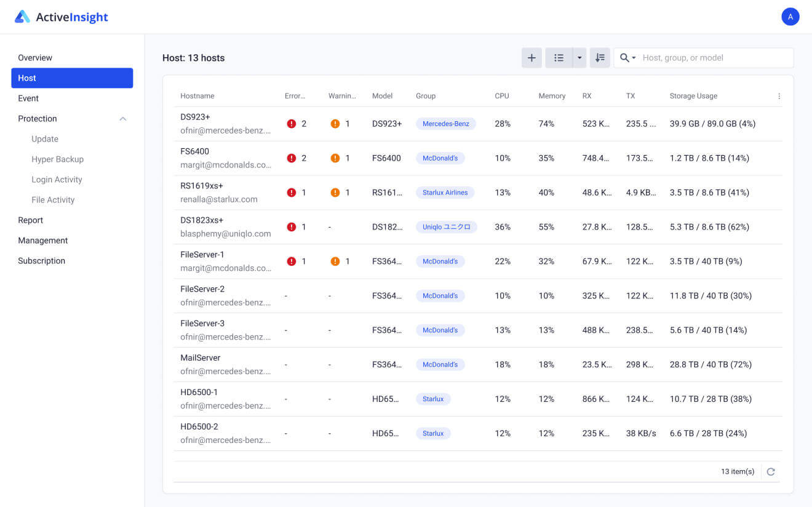Click the Mercedes-Benz group tag
This screenshot has width=812, height=507.
445,124
